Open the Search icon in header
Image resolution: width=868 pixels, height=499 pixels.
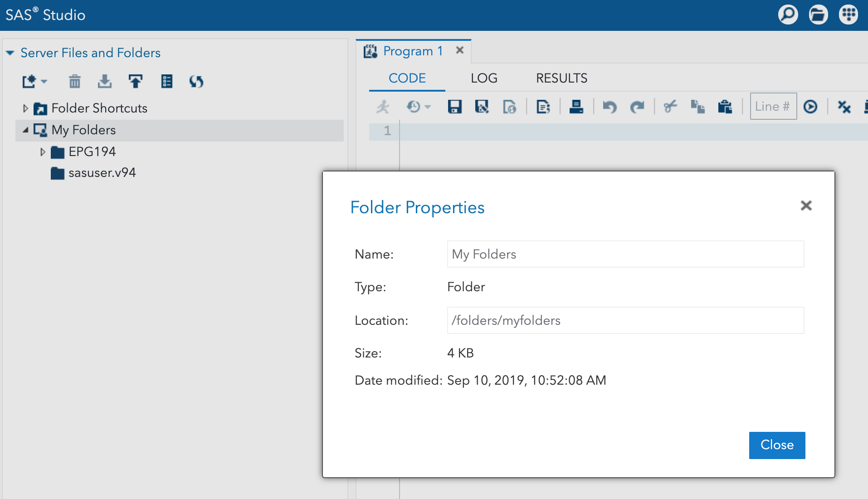tap(788, 15)
